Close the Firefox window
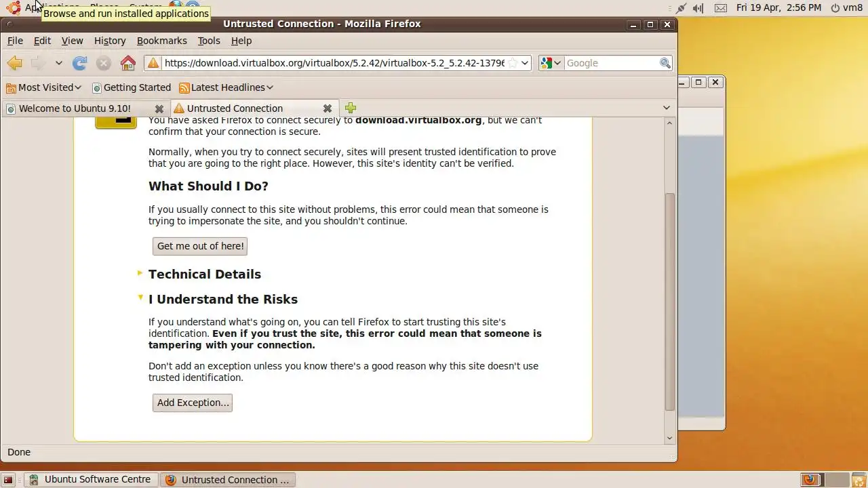Screen dimensions: 868x488 tap(667, 24)
